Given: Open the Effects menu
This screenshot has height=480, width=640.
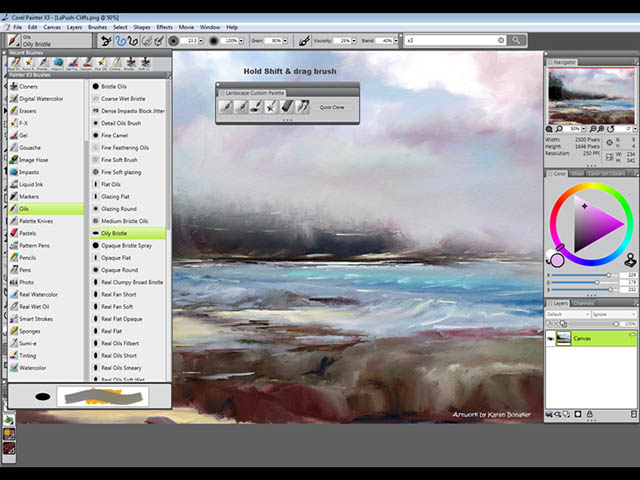Looking at the screenshot, I should click(164, 27).
